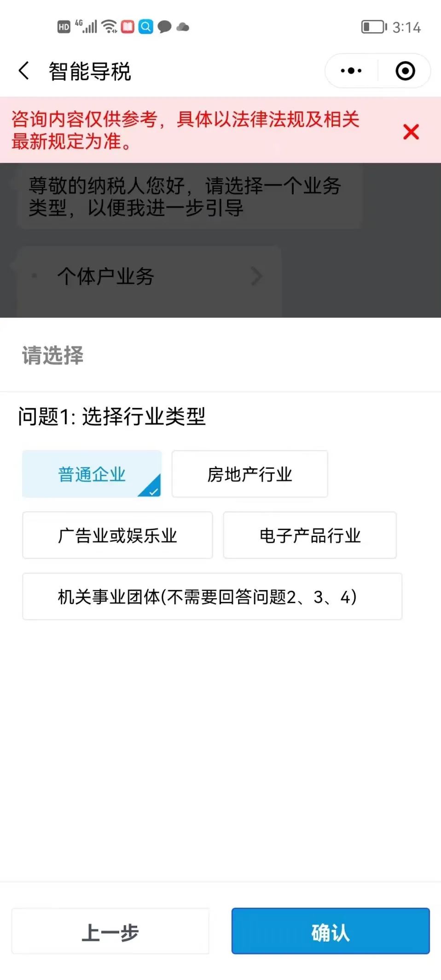The image size is (441, 980).
Task: Tap the chat bubble notification icon
Action: click(164, 27)
